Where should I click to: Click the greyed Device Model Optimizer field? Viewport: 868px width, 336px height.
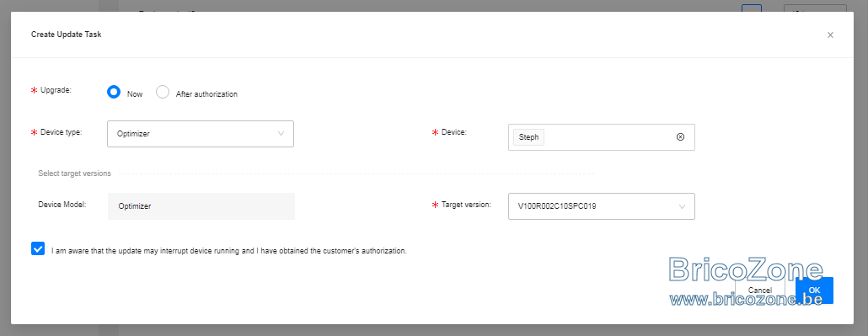point(201,206)
